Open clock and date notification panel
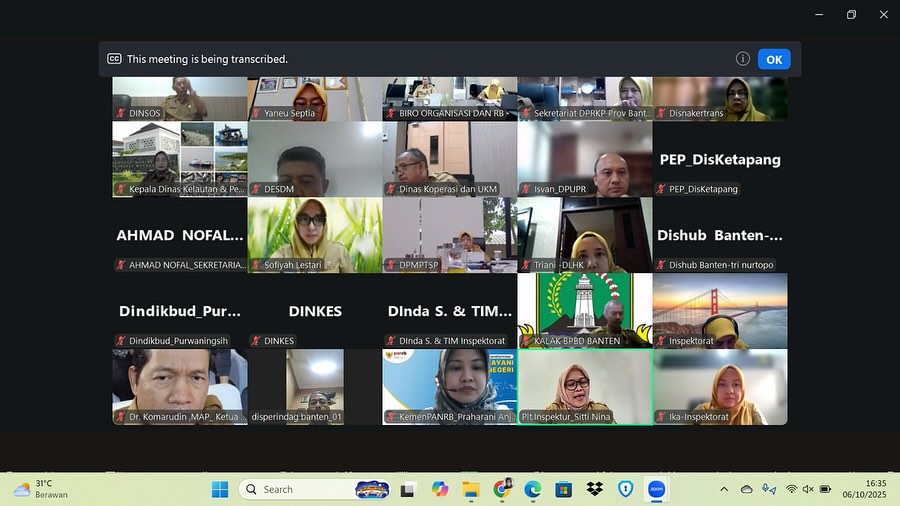Viewport: 900px width, 506px height. [x=875, y=489]
